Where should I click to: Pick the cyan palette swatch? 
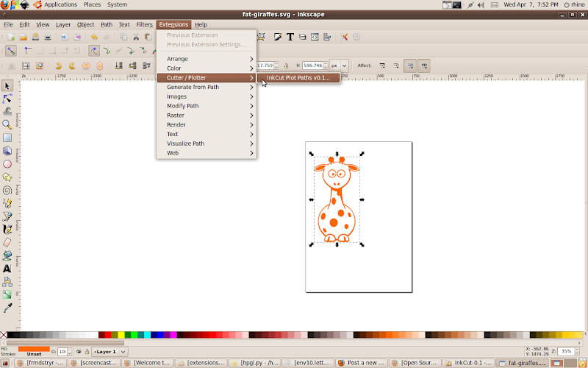point(147,335)
